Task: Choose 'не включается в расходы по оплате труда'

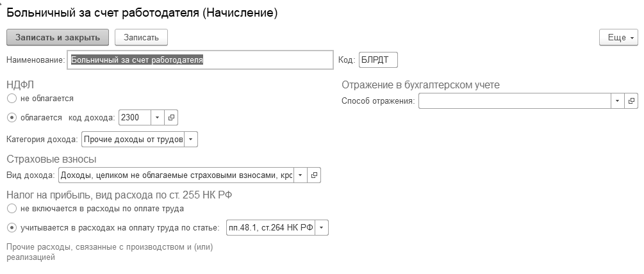Action: [x=12, y=209]
